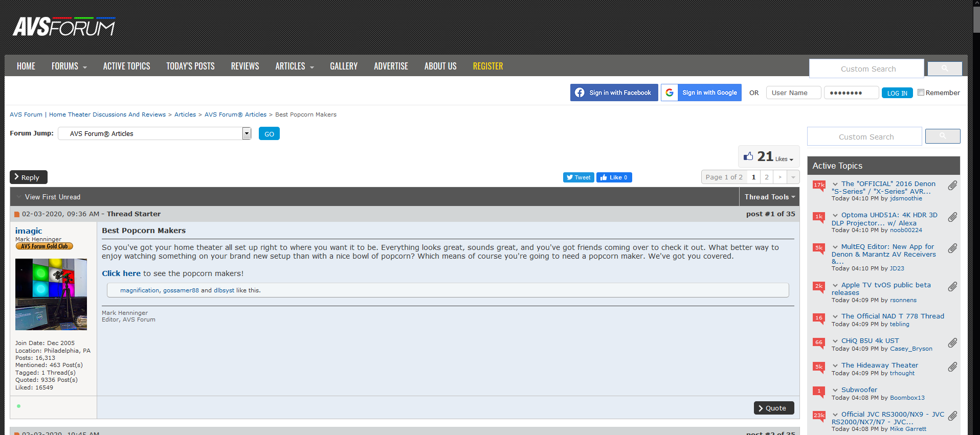The height and width of the screenshot is (435, 980).
Task: Click the 17k reply count badge
Action: tap(819, 186)
